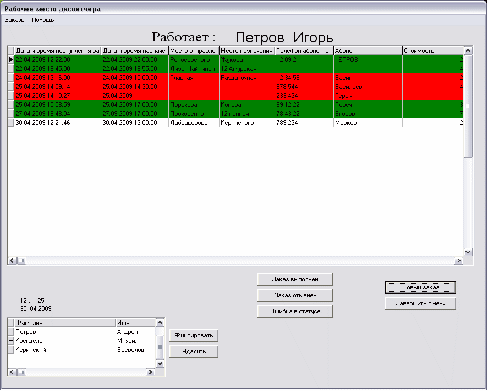Click the orders grid horizontal scrollbar left arrow
488x391 pixels.
pos(12,261)
